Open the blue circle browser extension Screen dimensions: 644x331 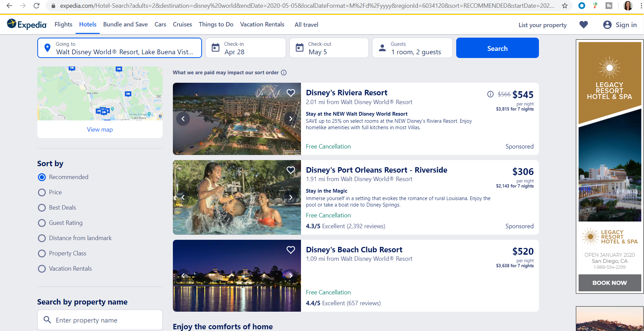tap(582, 6)
